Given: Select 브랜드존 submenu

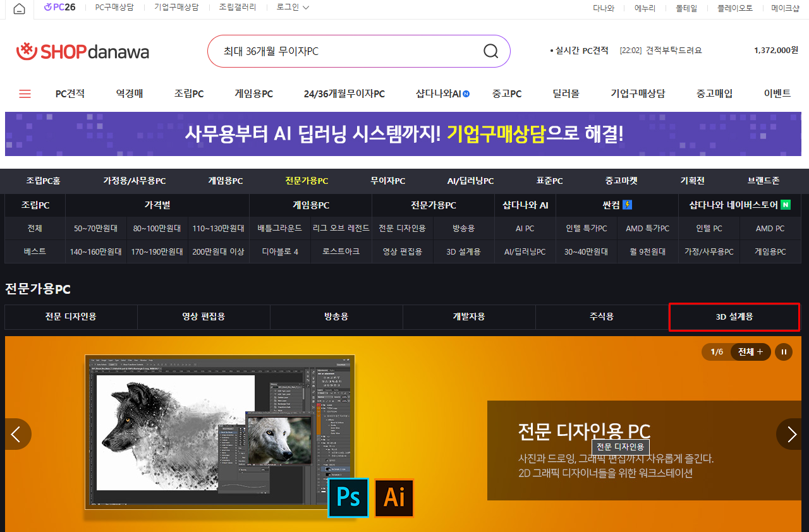Looking at the screenshot, I should coord(763,181).
